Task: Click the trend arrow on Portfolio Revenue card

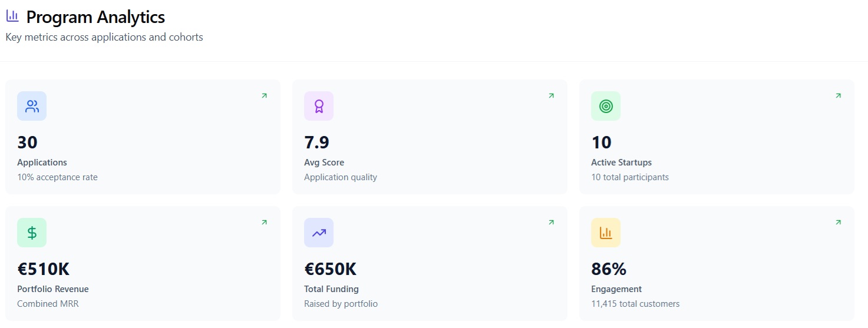Action: tap(264, 222)
